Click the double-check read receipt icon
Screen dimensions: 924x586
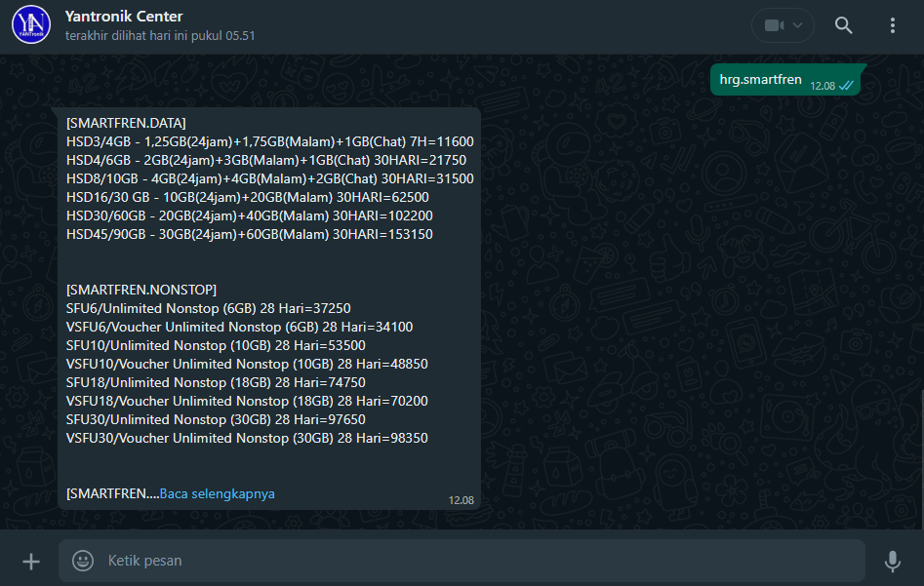pos(846,86)
